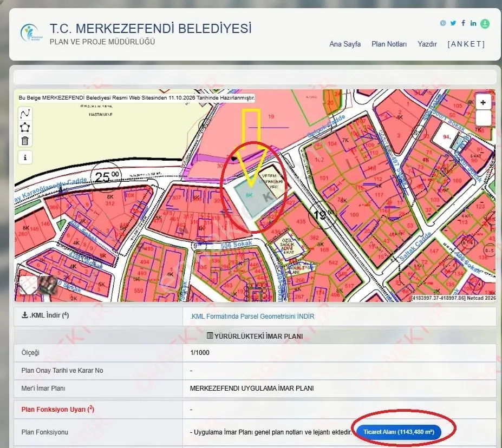Open the Plan Notları menu item
The width and height of the screenshot is (502, 448).
coord(389,44)
